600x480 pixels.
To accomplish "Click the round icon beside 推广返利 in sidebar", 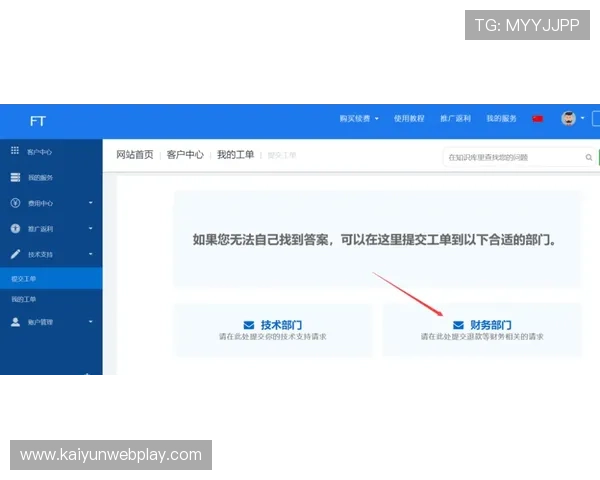I will coord(15,229).
